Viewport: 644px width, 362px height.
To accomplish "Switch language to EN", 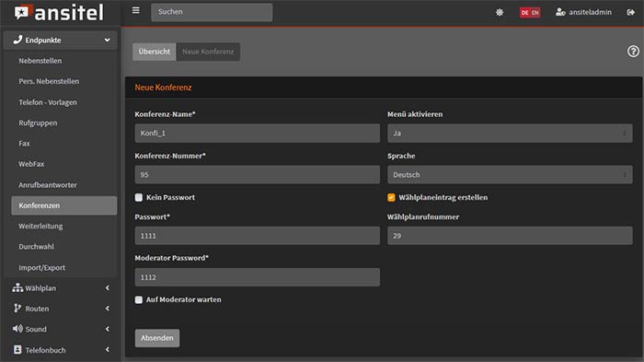I will tap(535, 13).
